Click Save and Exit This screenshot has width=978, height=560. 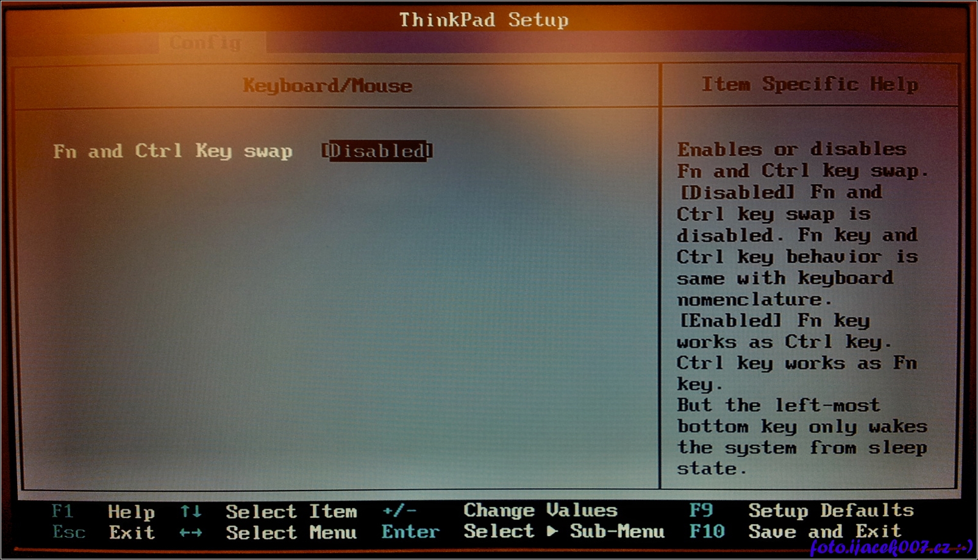pyautogui.click(x=824, y=531)
